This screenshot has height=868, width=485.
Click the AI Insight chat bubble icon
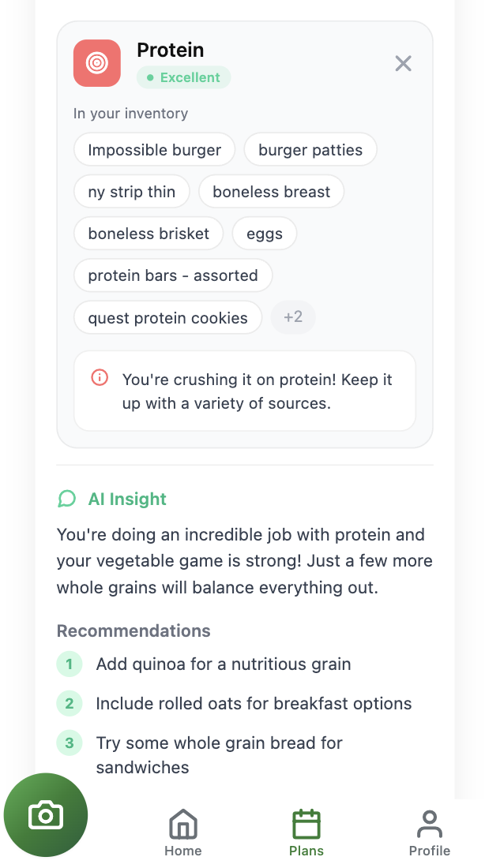[x=67, y=499]
